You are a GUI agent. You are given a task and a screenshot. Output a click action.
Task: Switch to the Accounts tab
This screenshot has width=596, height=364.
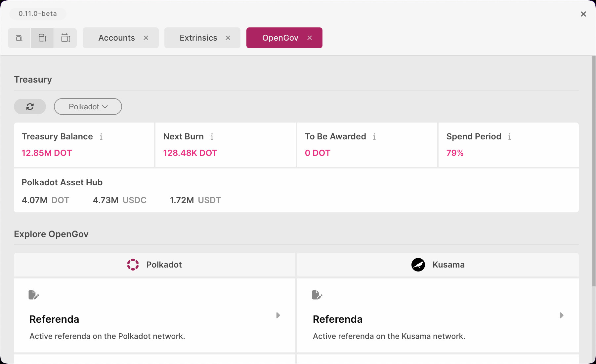coord(116,38)
